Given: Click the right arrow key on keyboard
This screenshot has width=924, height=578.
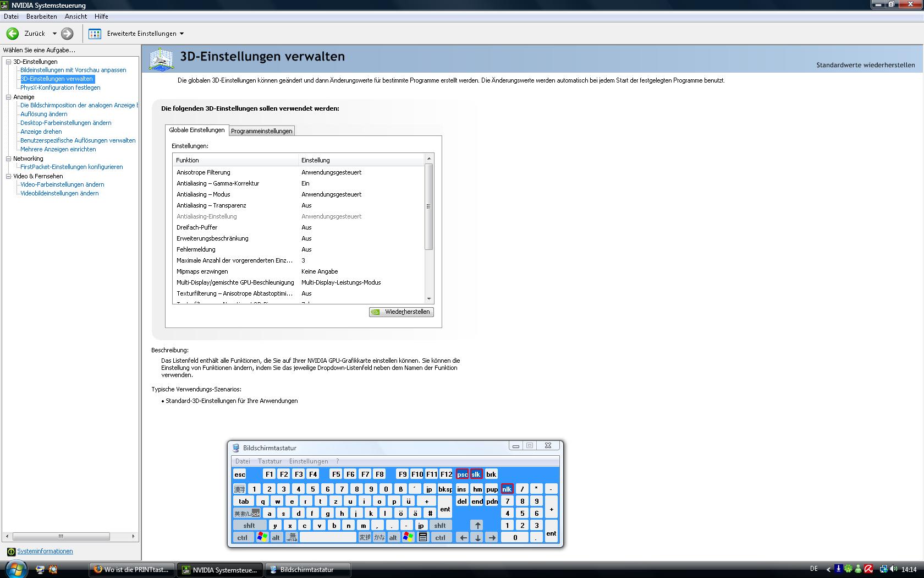Looking at the screenshot, I should [x=492, y=537].
